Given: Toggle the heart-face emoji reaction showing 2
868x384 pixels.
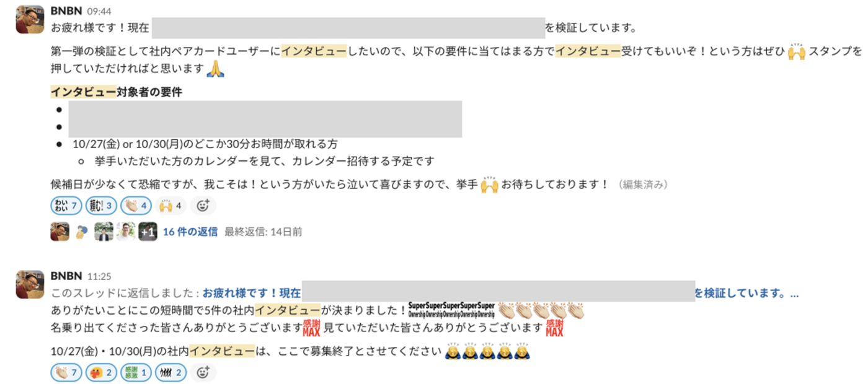Looking at the screenshot, I should (x=101, y=372).
